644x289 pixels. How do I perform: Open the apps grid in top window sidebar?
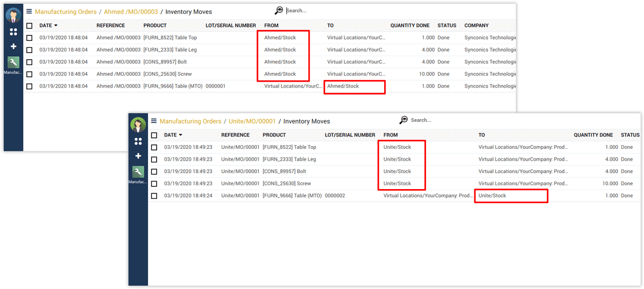(13, 32)
